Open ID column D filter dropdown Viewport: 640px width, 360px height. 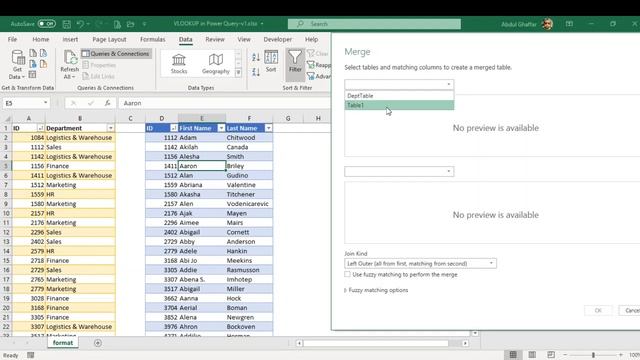(x=173, y=128)
